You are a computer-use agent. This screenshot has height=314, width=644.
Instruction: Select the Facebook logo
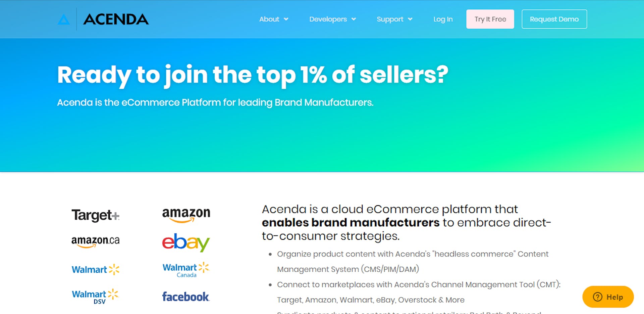click(x=185, y=297)
